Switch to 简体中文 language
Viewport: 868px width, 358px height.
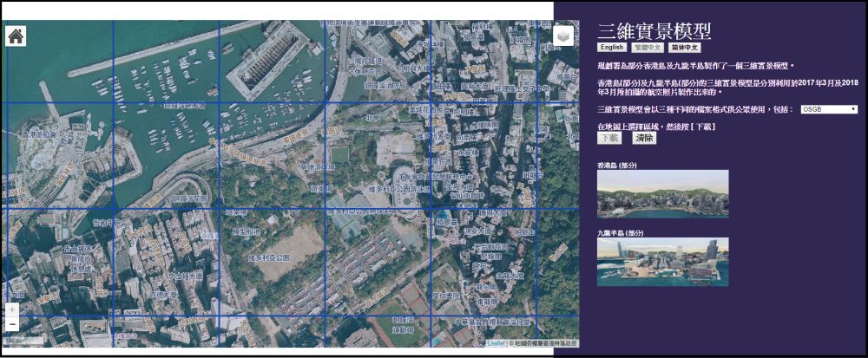tap(685, 48)
